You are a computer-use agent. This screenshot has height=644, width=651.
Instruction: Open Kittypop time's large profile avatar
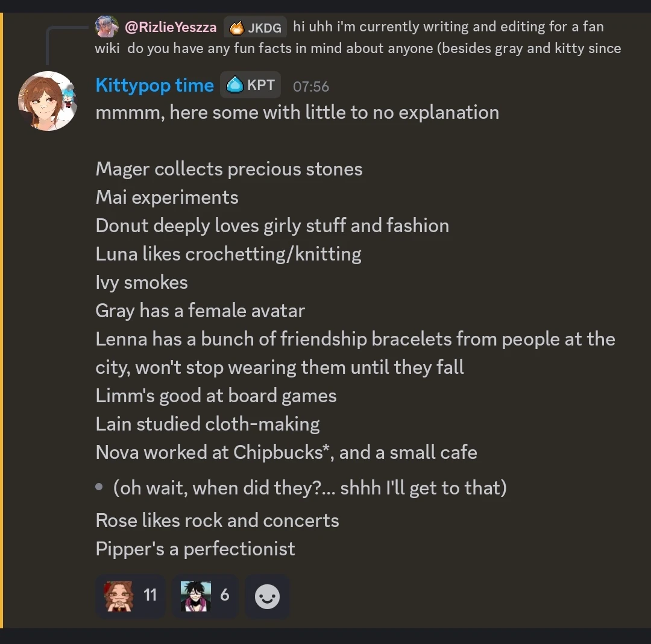(x=48, y=101)
